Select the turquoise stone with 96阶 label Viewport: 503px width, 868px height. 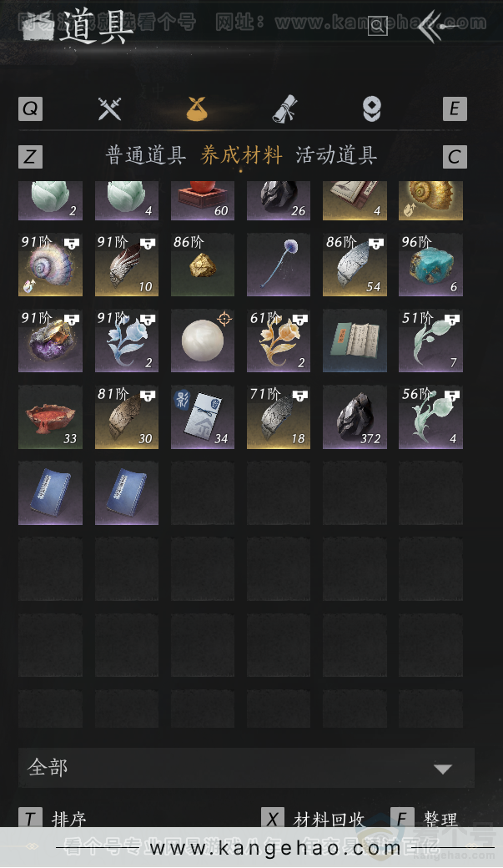point(430,264)
